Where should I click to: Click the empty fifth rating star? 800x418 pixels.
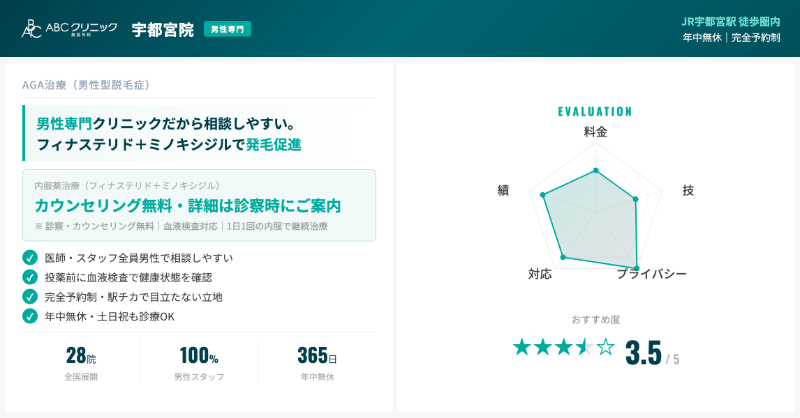click(x=606, y=347)
